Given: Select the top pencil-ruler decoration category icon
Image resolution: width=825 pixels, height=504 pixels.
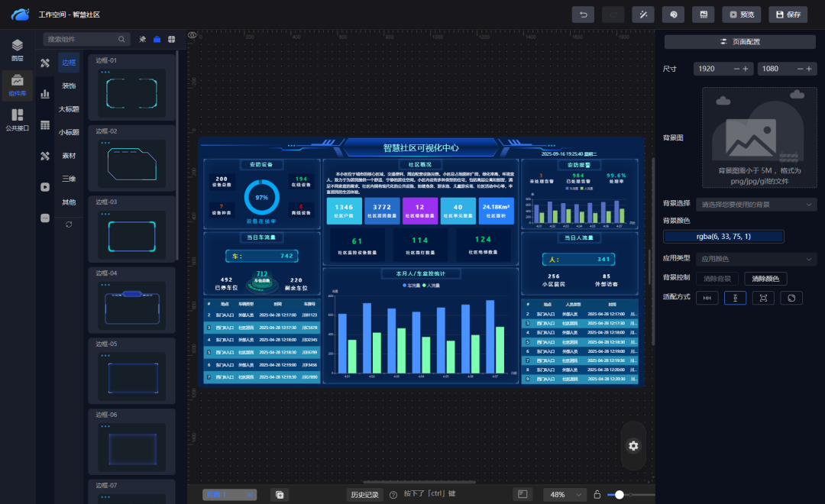Looking at the screenshot, I should pyautogui.click(x=45, y=63).
